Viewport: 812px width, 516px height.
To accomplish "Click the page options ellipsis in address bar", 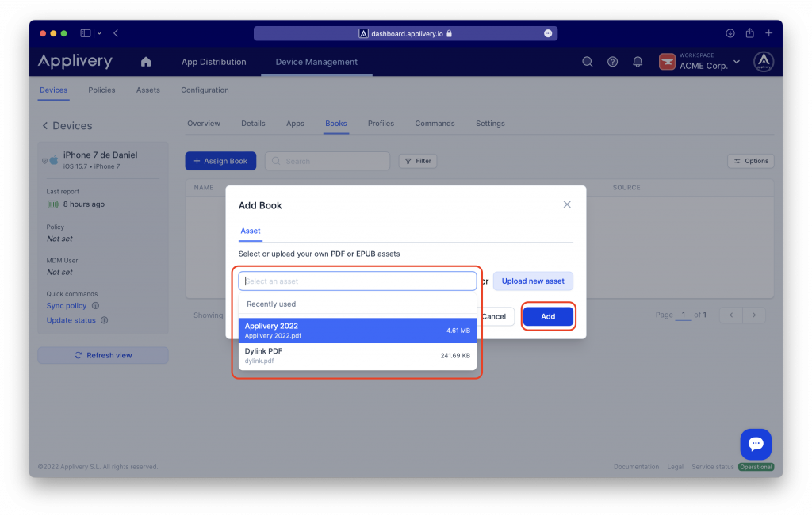I will (x=548, y=33).
